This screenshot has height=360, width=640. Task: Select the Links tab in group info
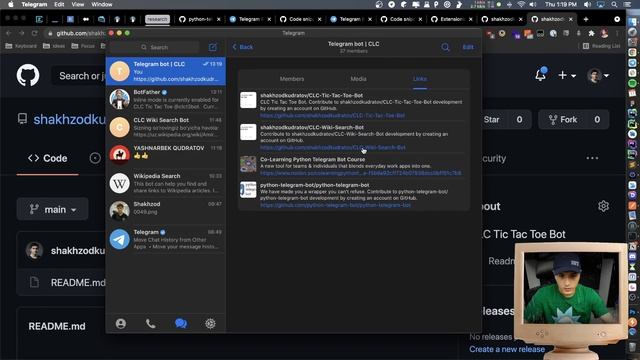tap(420, 79)
